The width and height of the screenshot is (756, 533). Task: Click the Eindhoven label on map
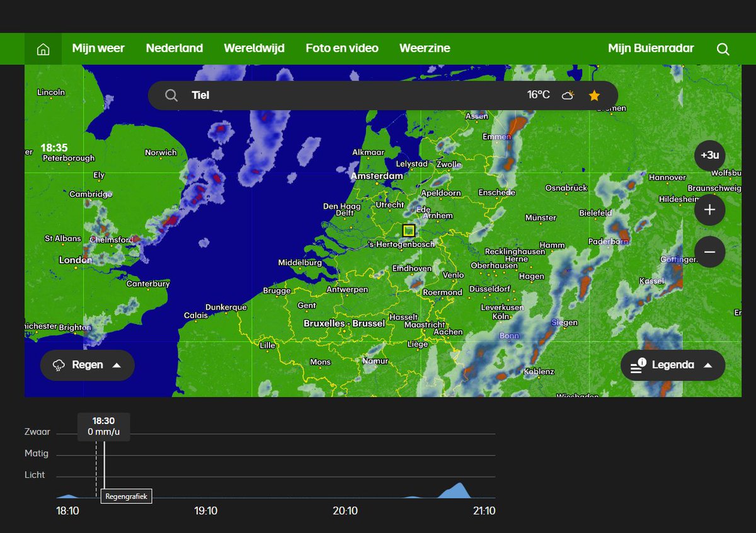pyautogui.click(x=412, y=268)
